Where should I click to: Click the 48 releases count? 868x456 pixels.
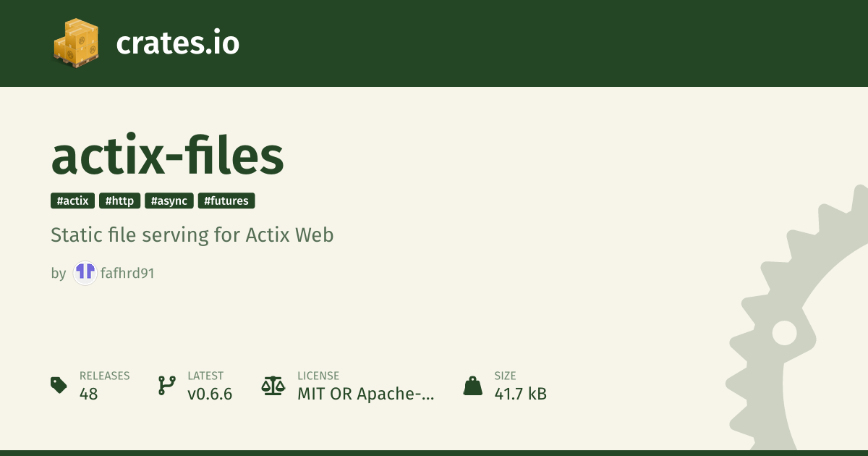88,394
